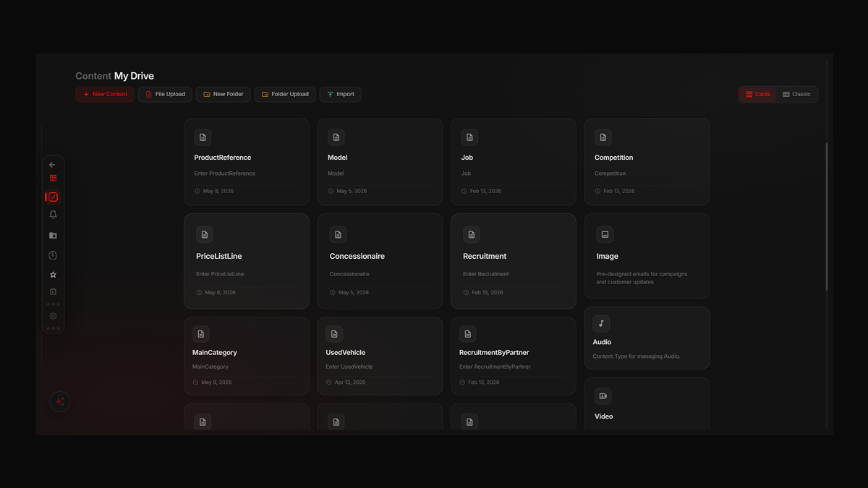Viewport: 868px width, 488px height.
Task: Click the vertical scrollbar of the content area
Action: (x=827, y=217)
